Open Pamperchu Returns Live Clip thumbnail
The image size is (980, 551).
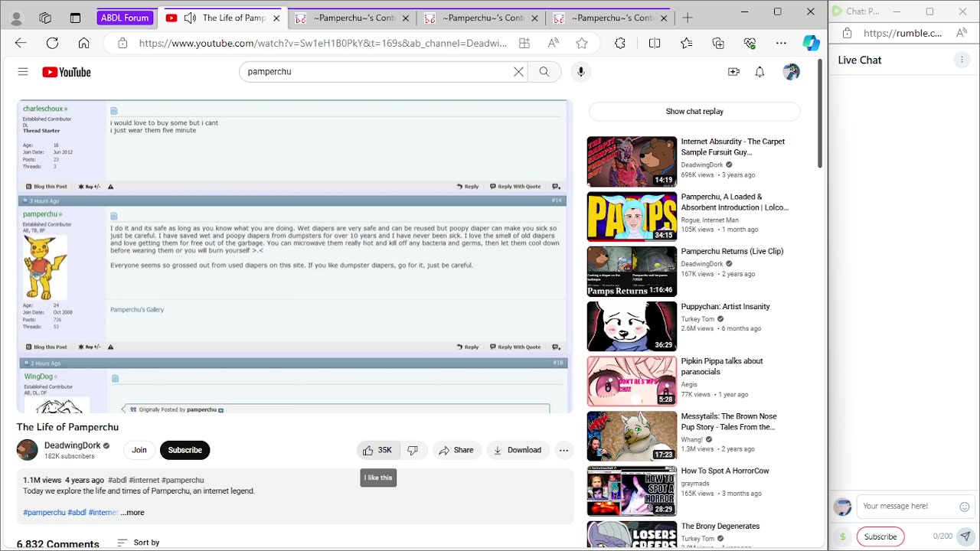[632, 271]
